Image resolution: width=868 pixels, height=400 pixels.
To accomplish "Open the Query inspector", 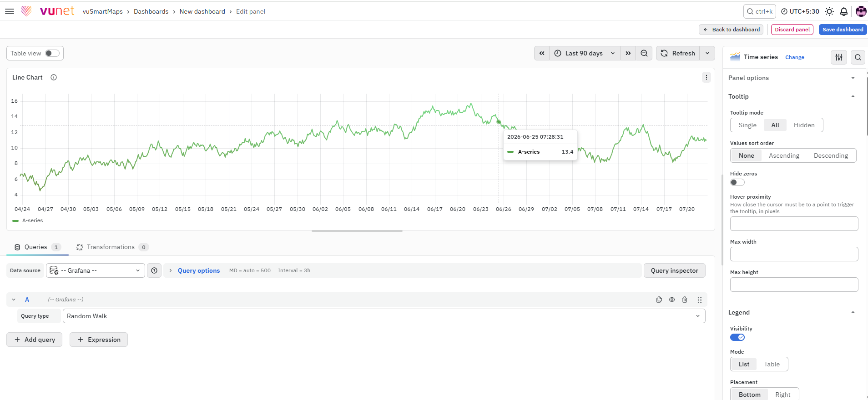I will pyautogui.click(x=674, y=270).
